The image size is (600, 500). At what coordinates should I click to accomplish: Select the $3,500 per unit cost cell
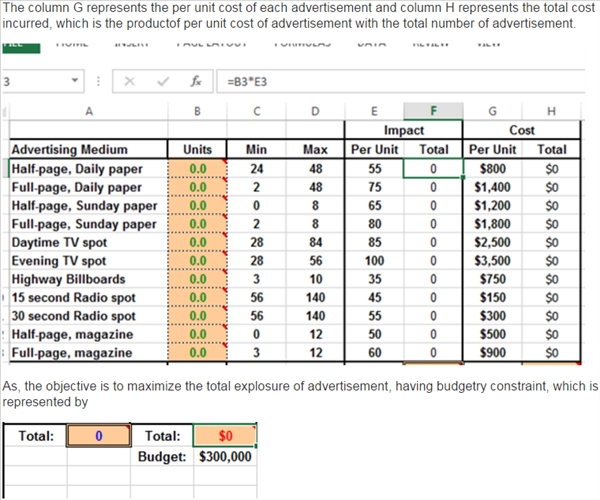(x=492, y=260)
